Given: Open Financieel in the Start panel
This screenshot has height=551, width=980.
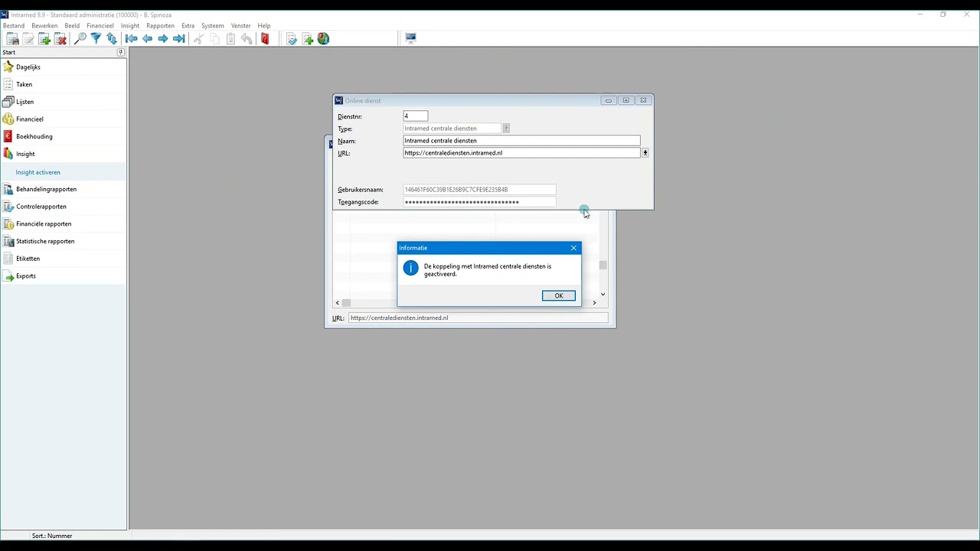Looking at the screenshot, I should click(x=64, y=119).
